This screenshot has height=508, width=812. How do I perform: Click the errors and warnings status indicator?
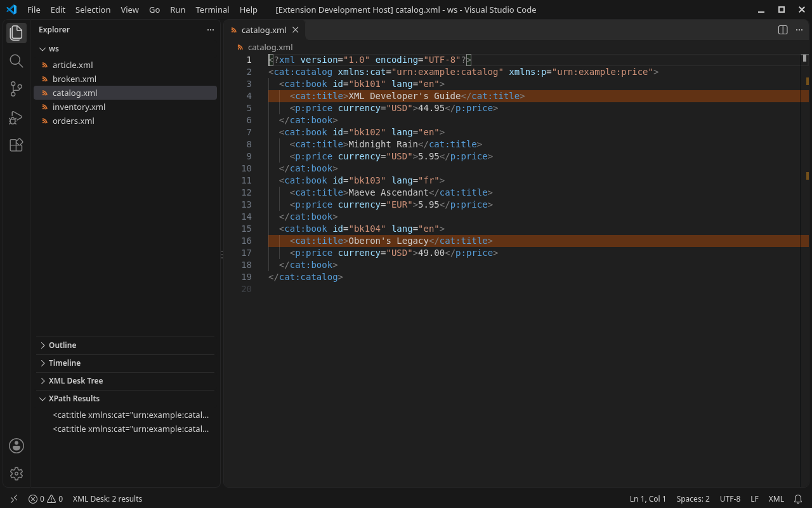click(46, 499)
